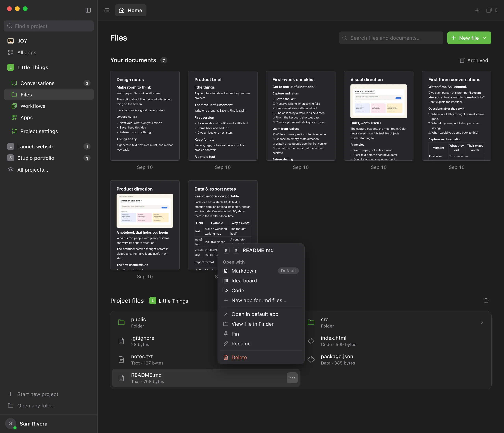The height and width of the screenshot is (433, 504).
Task: Open the three-dot menu on README.md row
Action: [292, 378]
